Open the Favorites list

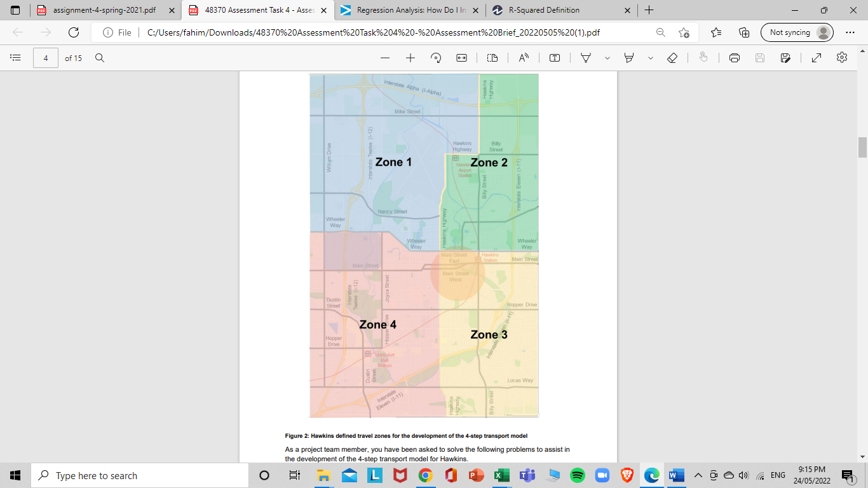(x=716, y=32)
